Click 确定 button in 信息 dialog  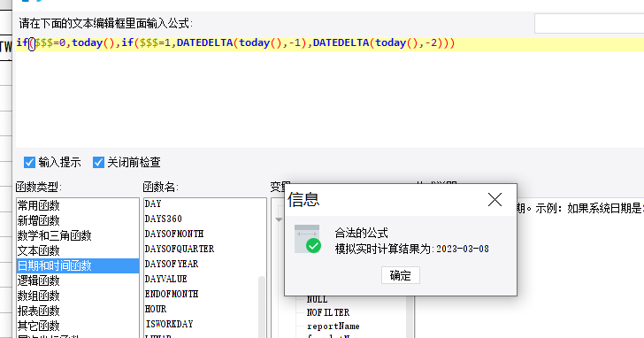pyautogui.click(x=401, y=275)
